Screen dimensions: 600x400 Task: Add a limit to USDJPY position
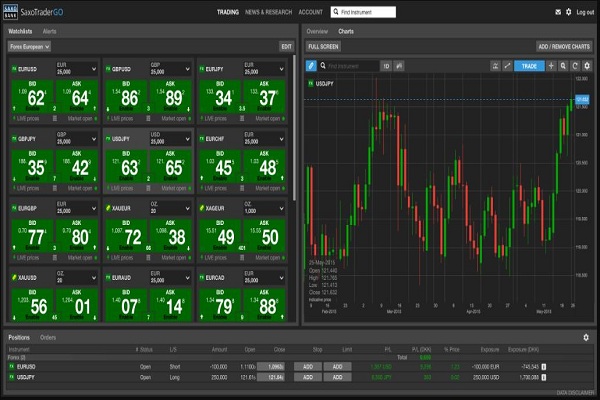[338, 377]
